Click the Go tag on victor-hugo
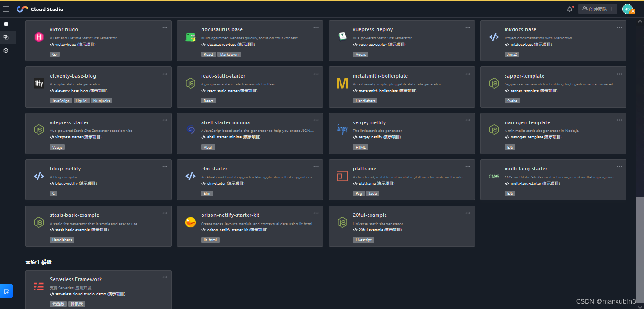The width and height of the screenshot is (644, 309). 55,54
